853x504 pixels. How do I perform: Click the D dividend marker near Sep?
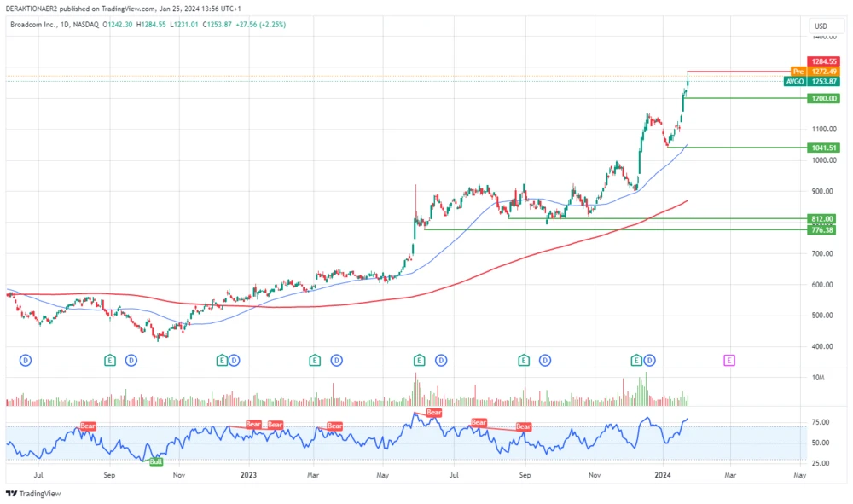tap(130, 360)
